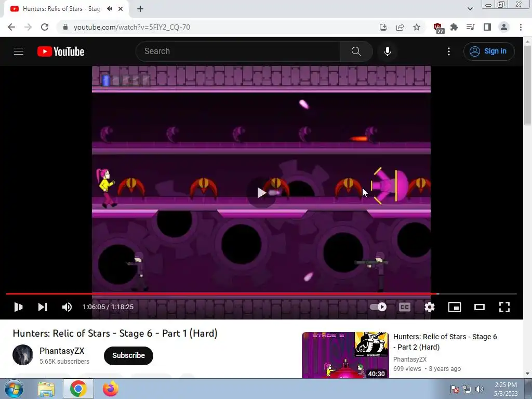Open the red extension with badge 27

point(438,28)
